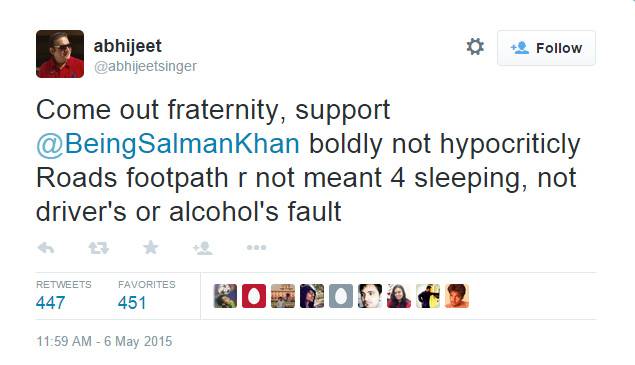Open the last avatar in the row
This screenshot has height=365, width=635.
[457, 296]
